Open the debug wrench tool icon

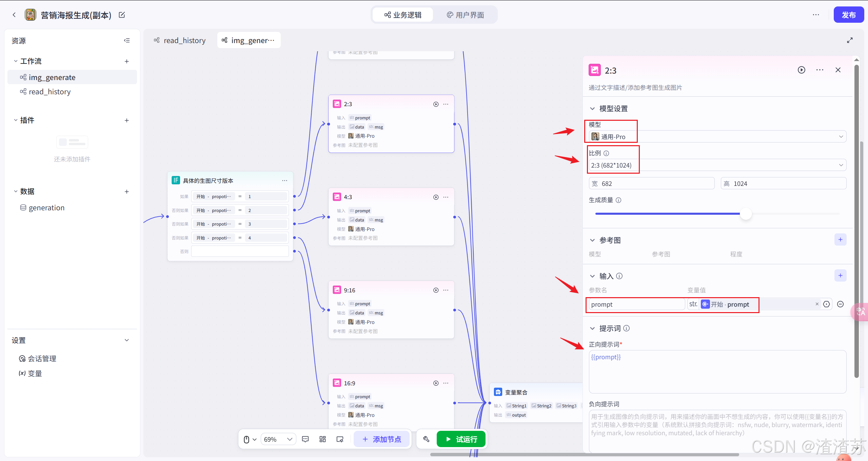point(426,439)
